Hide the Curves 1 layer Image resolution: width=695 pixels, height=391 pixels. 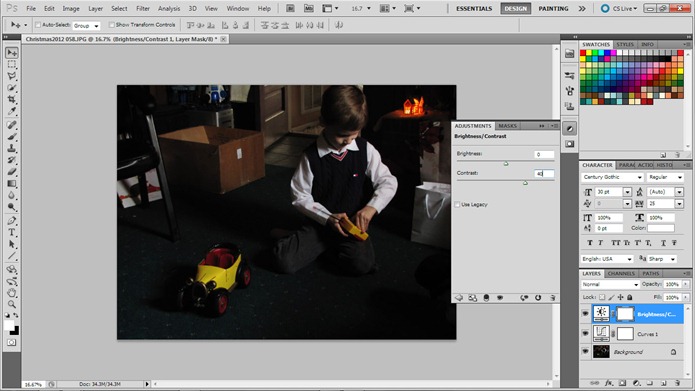click(x=585, y=333)
